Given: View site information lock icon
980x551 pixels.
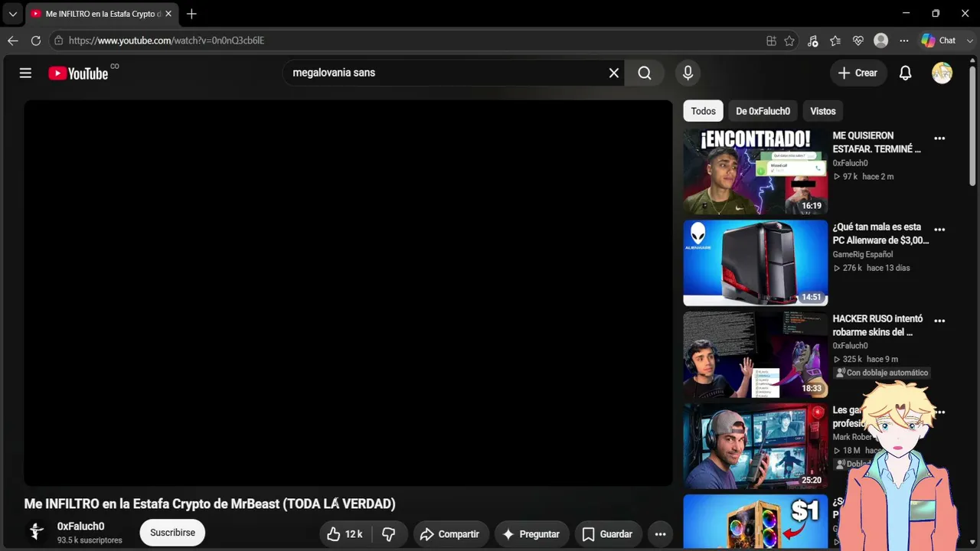Looking at the screenshot, I should [x=58, y=41].
